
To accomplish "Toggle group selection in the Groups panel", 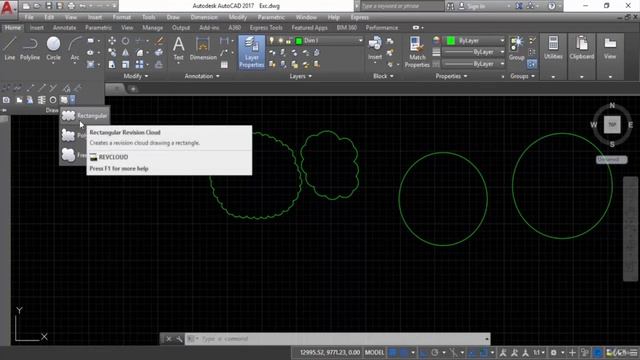I will click(532, 64).
